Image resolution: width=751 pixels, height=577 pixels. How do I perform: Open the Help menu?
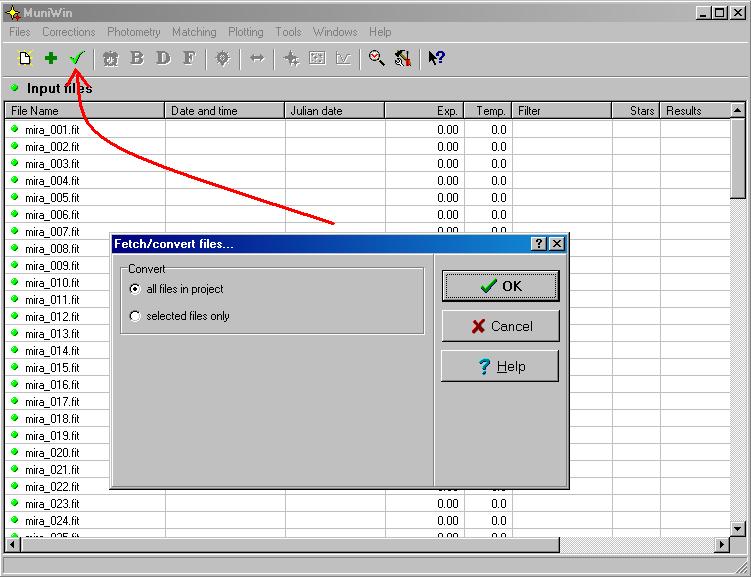tap(380, 32)
